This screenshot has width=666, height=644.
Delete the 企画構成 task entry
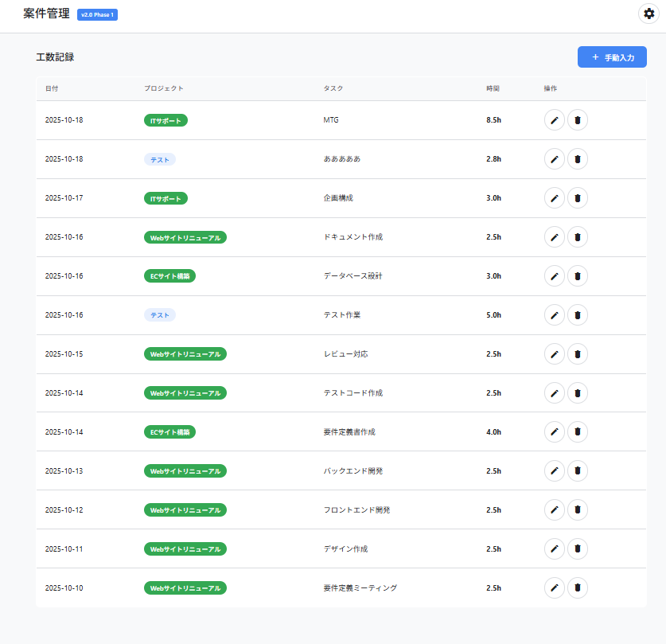pos(578,198)
